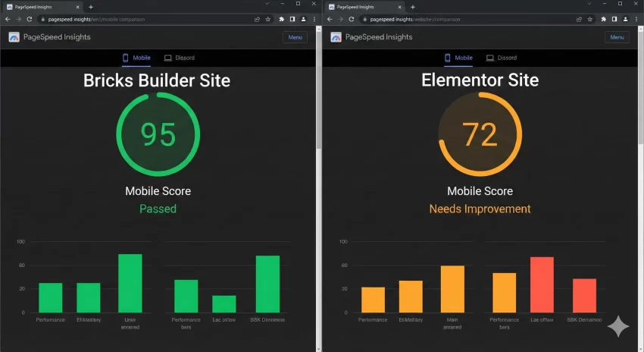Image resolution: width=644 pixels, height=352 pixels.
Task: Go back in the right browser window
Action: [330, 19]
